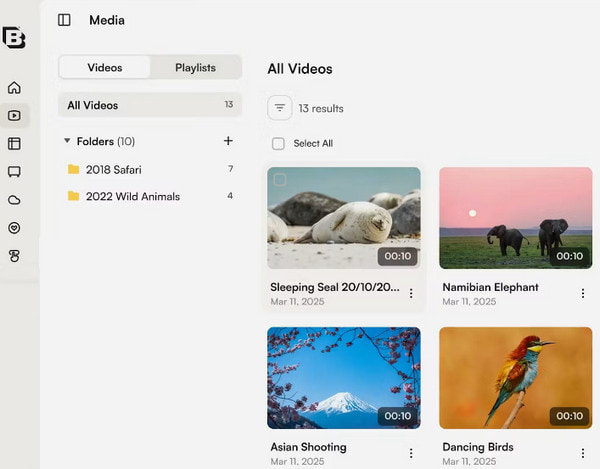The height and width of the screenshot is (469, 600).
Task: Click the Asian Shooting title text
Action: (308, 447)
